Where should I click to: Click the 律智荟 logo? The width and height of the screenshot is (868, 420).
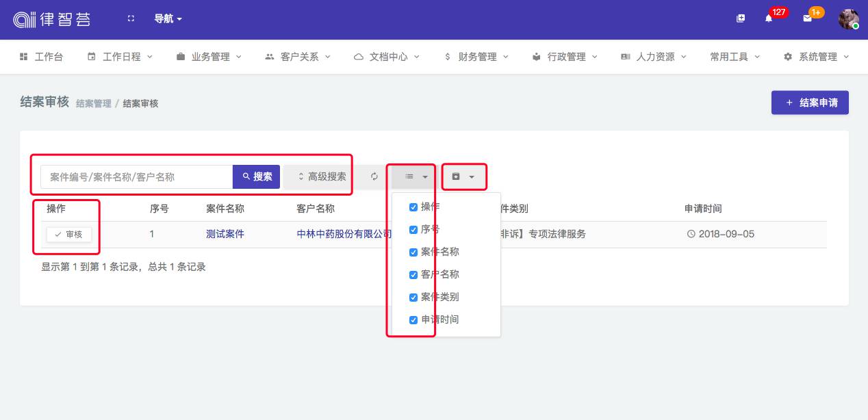coord(52,19)
